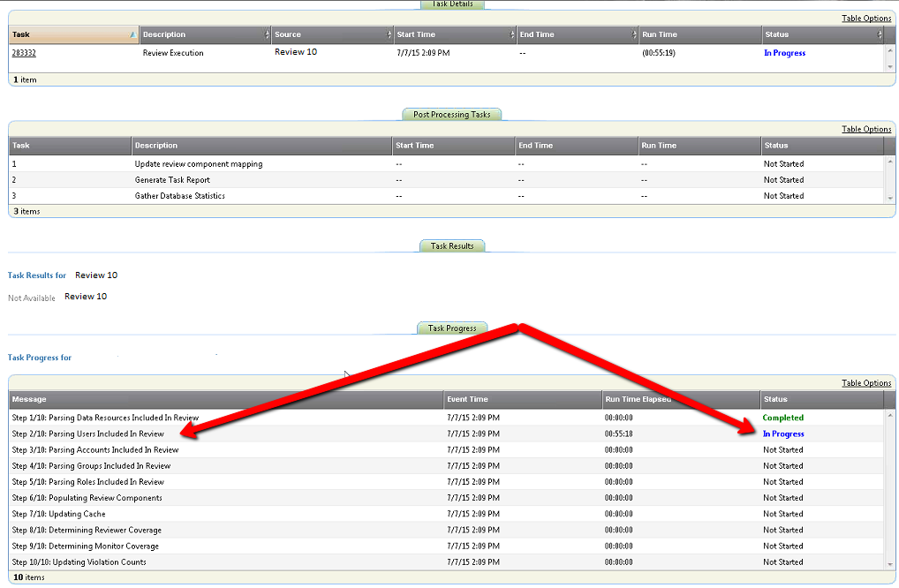The image size is (899, 588).
Task: Select the Task Progress section tab
Action: pos(452,328)
